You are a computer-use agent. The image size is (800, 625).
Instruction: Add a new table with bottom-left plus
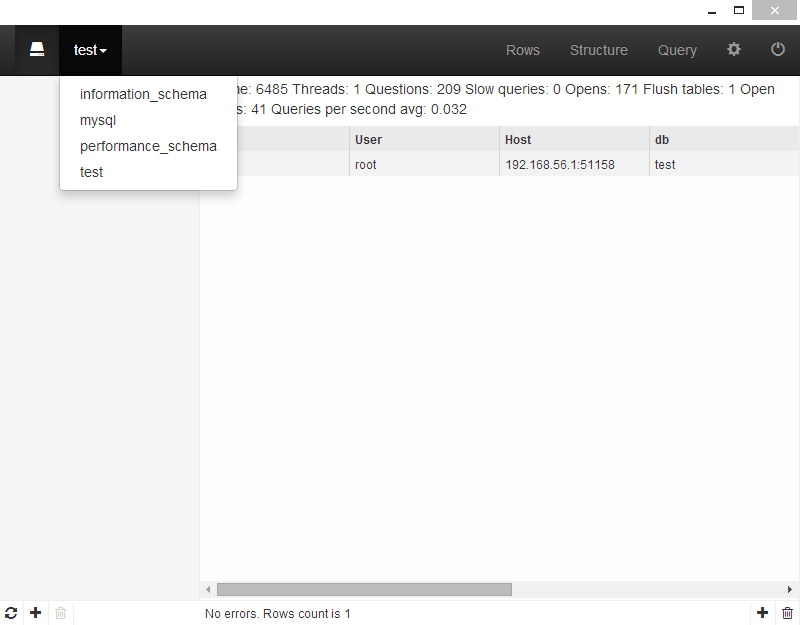click(x=36, y=613)
